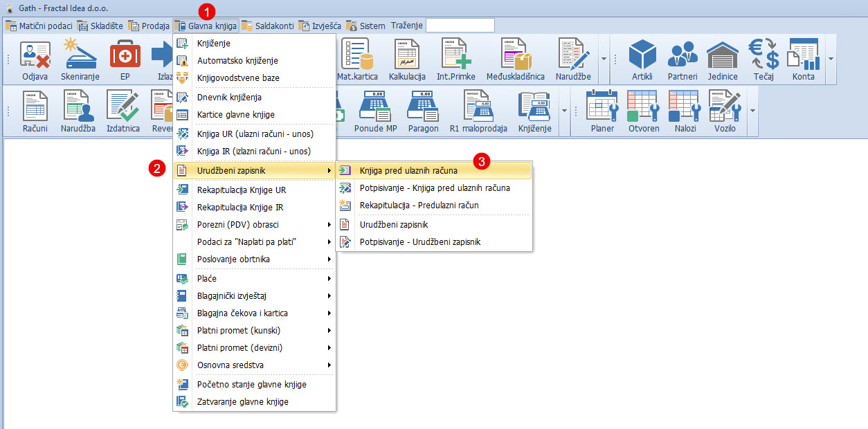Open the toolbar overflow arrow next to Konta

pos(831,59)
